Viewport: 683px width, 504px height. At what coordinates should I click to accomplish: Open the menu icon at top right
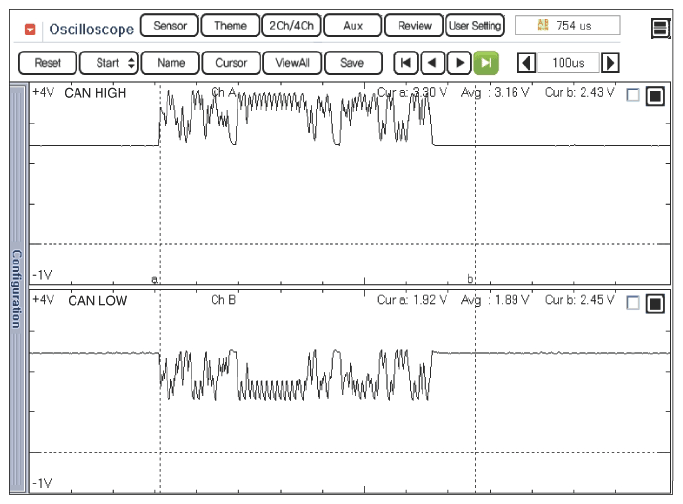(x=660, y=29)
